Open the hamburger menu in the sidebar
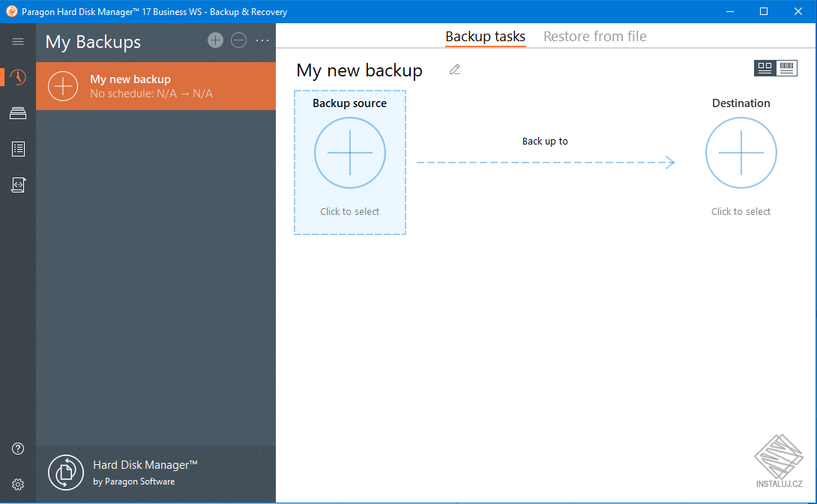817x504 pixels. click(18, 41)
